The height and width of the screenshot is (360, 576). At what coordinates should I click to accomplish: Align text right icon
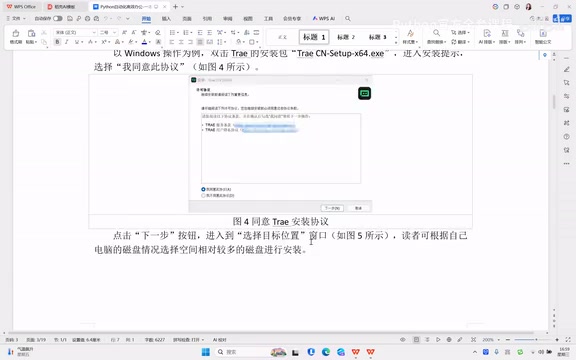click(x=190, y=42)
